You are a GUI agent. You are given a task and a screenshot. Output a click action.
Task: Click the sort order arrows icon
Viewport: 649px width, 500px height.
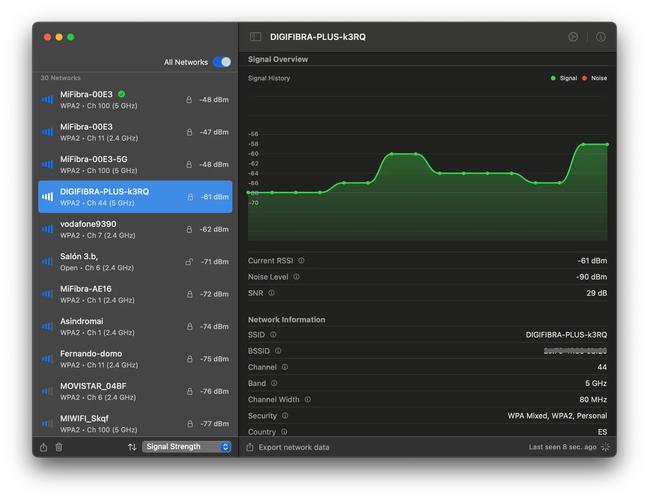point(131,447)
